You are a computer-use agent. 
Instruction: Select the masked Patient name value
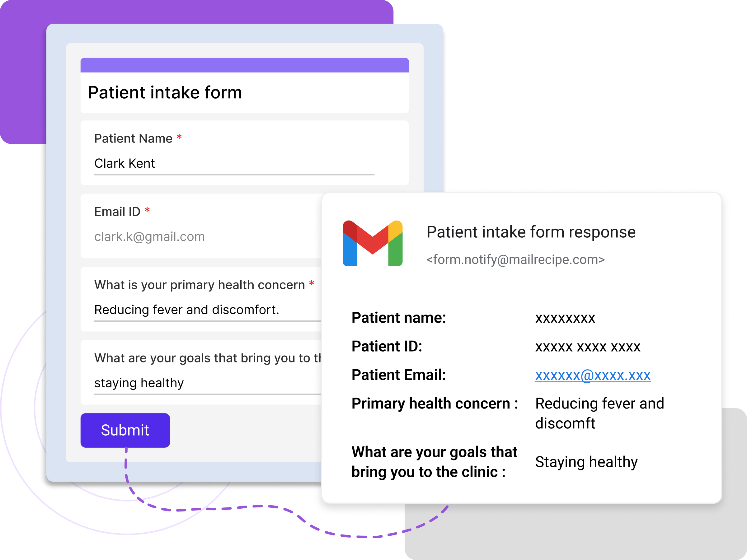[x=565, y=318]
